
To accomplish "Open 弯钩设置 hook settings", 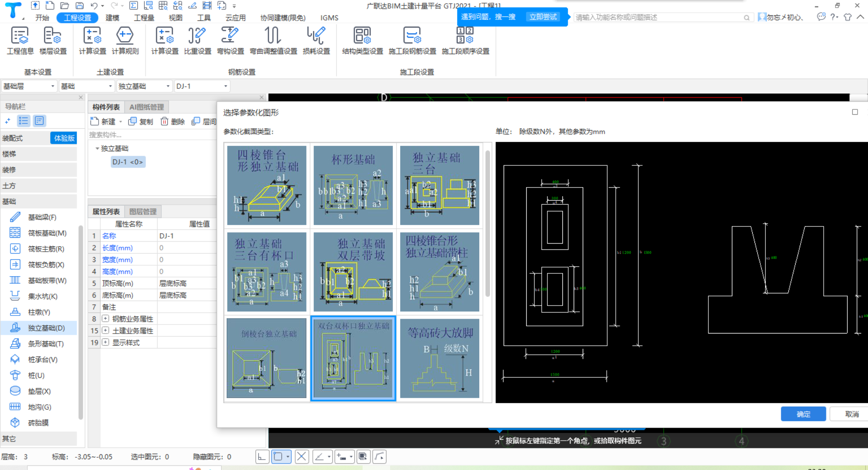I will (231, 41).
